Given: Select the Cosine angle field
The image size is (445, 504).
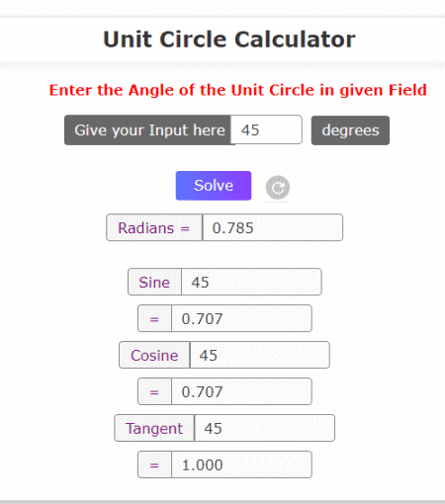Looking at the screenshot, I should tap(260, 355).
